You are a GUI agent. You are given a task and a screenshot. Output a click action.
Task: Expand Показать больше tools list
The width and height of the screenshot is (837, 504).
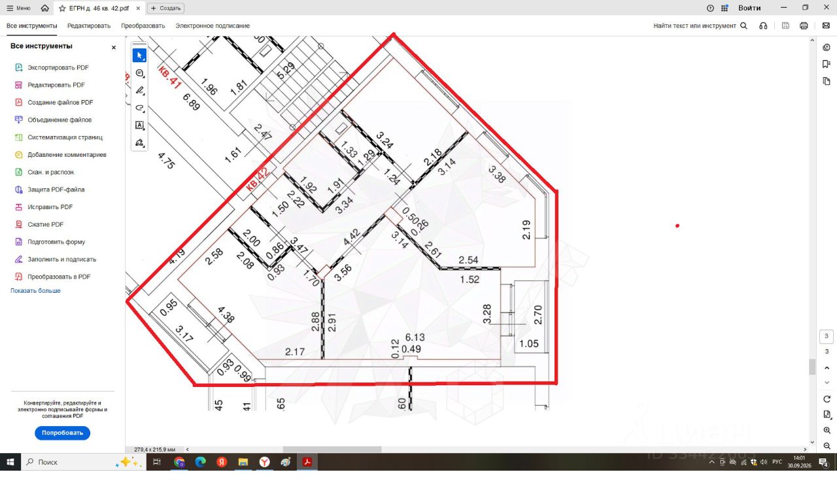[x=35, y=290]
